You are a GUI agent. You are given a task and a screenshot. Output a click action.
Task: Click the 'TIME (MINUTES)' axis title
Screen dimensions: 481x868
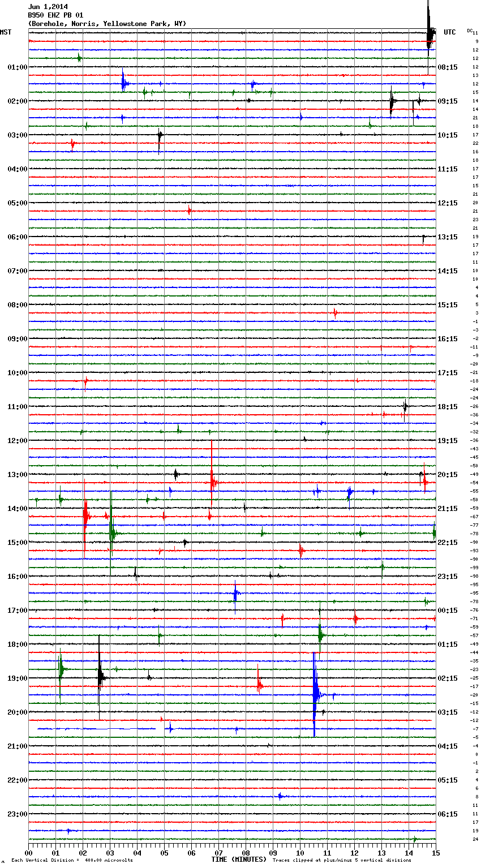[239, 860]
